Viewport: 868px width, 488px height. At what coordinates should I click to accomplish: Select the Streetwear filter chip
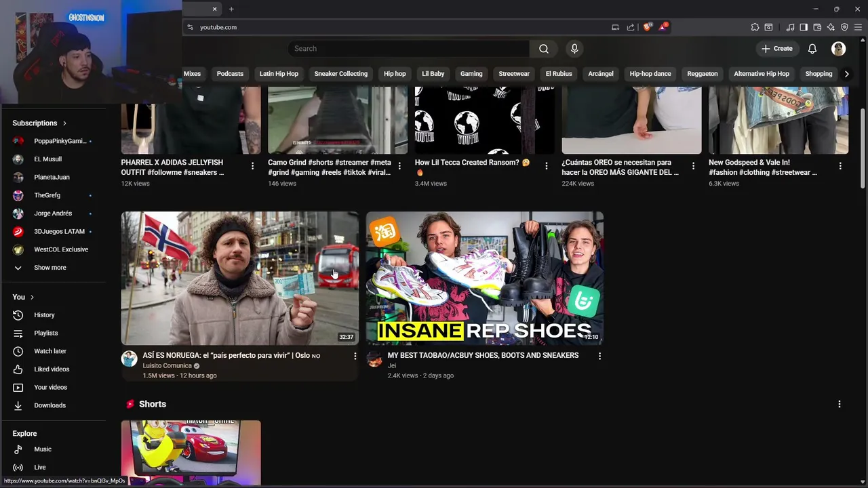(x=514, y=74)
